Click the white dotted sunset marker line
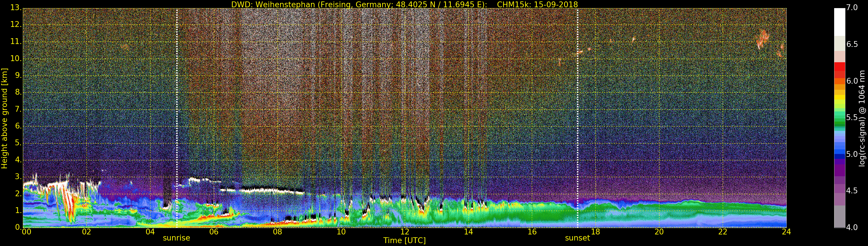The height and width of the screenshot is (246, 868). (x=578, y=118)
